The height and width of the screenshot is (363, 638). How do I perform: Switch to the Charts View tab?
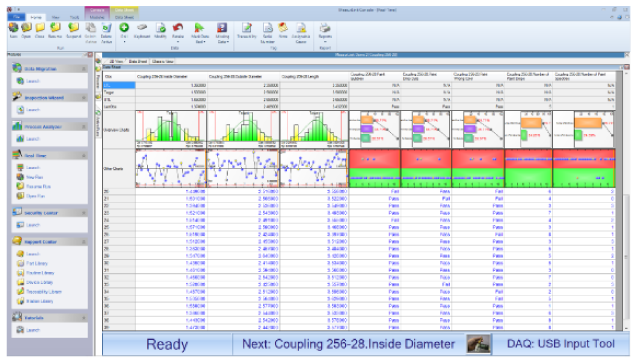[x=163, y=61]
